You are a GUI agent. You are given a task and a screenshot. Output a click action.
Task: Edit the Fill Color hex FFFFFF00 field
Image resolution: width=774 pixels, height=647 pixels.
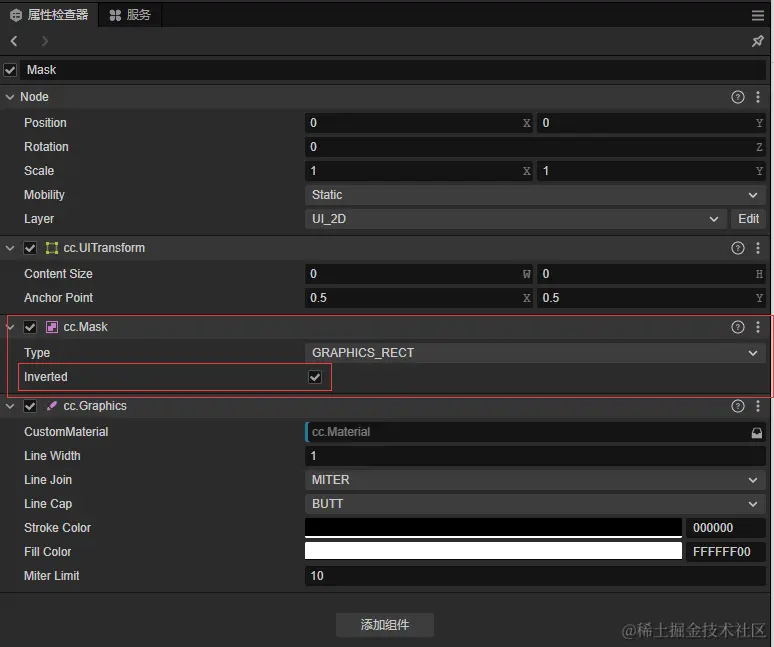pyautogui.click(x=726, y=551)
